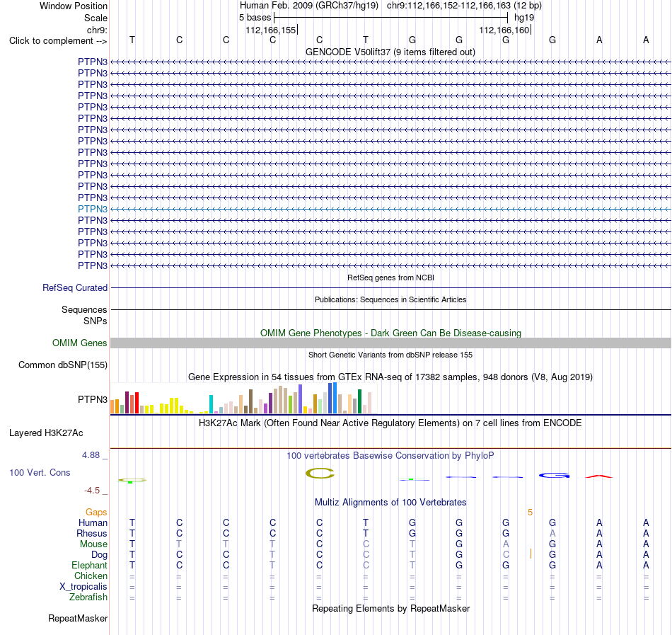Click the 4.88 PhyloP upper scale value
672x635 pixels.
91,455
